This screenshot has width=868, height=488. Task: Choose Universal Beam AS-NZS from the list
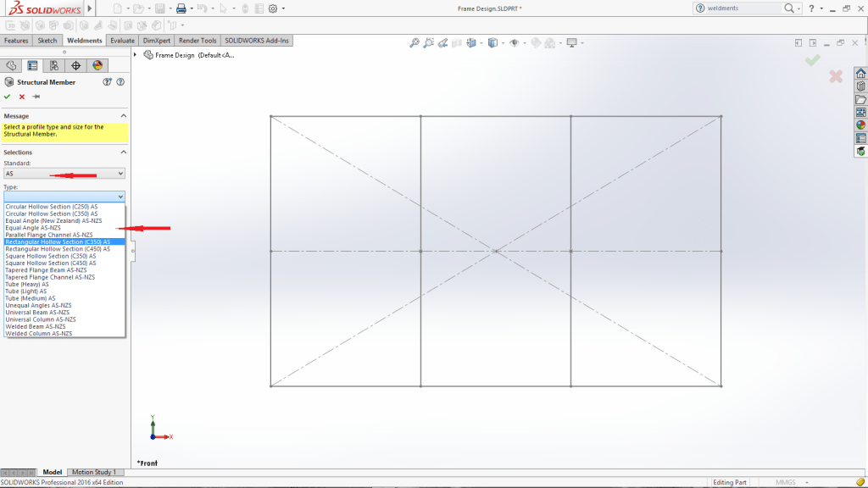(x=37, y=312)
